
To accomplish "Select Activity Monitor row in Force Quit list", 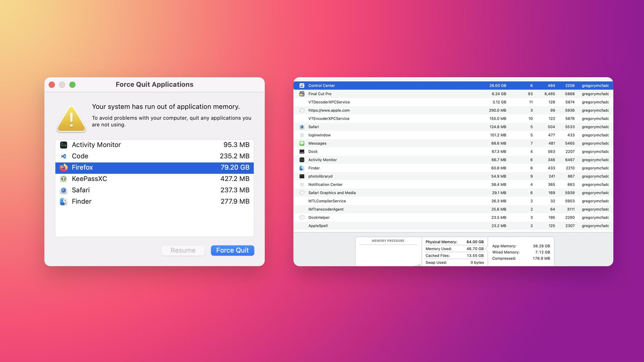I will (155, 145).
